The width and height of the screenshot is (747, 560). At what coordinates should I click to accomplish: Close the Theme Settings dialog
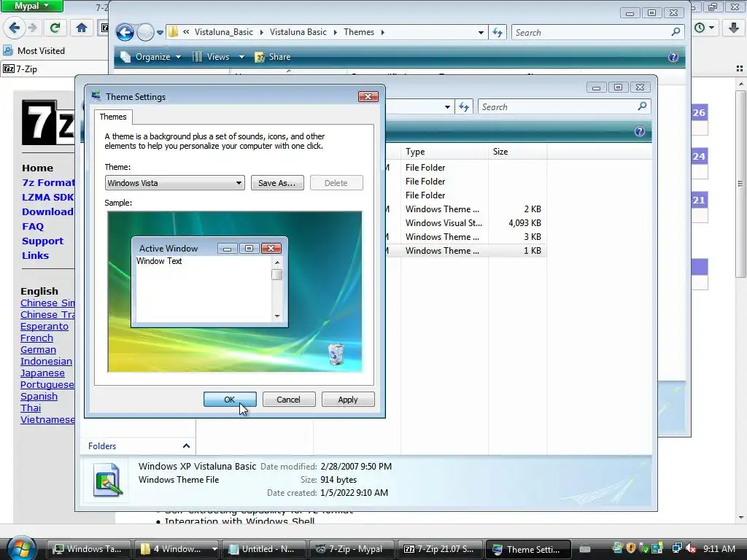tap(368, 97)
